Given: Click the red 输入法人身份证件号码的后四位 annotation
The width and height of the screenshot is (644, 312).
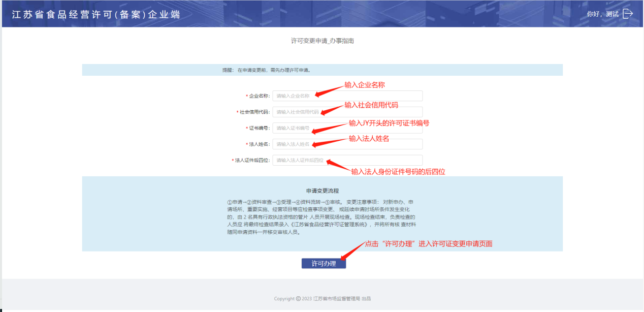Looking at the screenshot, I should [x=398, y=172].
